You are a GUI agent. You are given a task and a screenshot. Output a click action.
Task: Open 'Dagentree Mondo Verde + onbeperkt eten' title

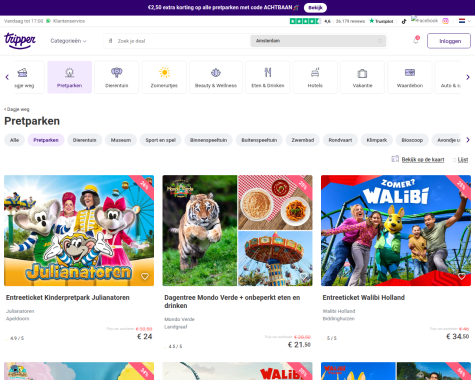point(232,302)
